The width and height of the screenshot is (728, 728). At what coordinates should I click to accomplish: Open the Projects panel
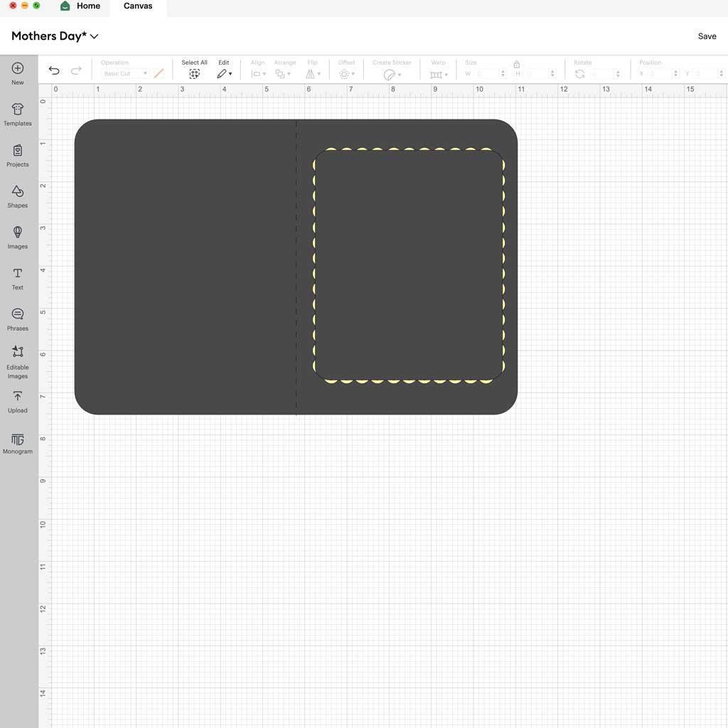click(18, 156)
